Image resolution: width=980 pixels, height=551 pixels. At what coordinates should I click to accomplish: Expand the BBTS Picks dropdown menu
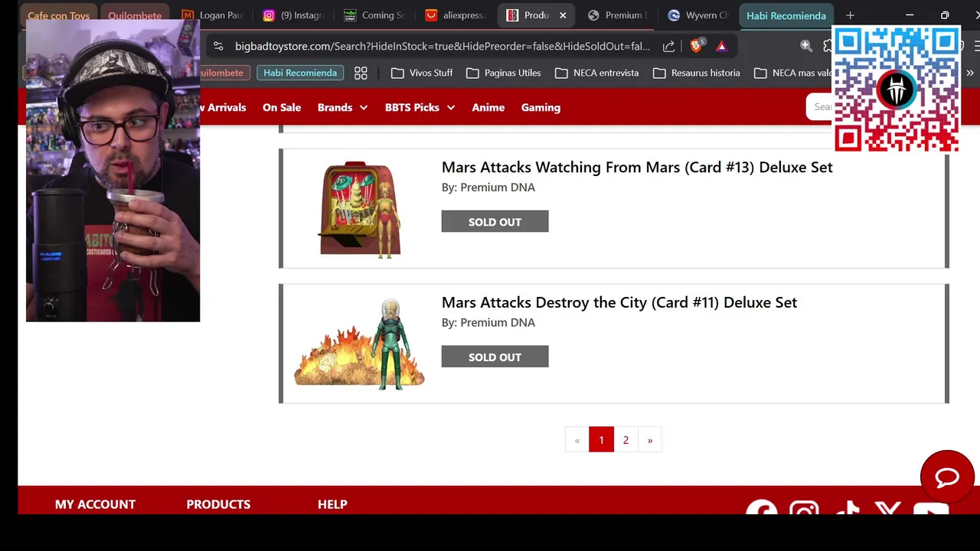420,107
